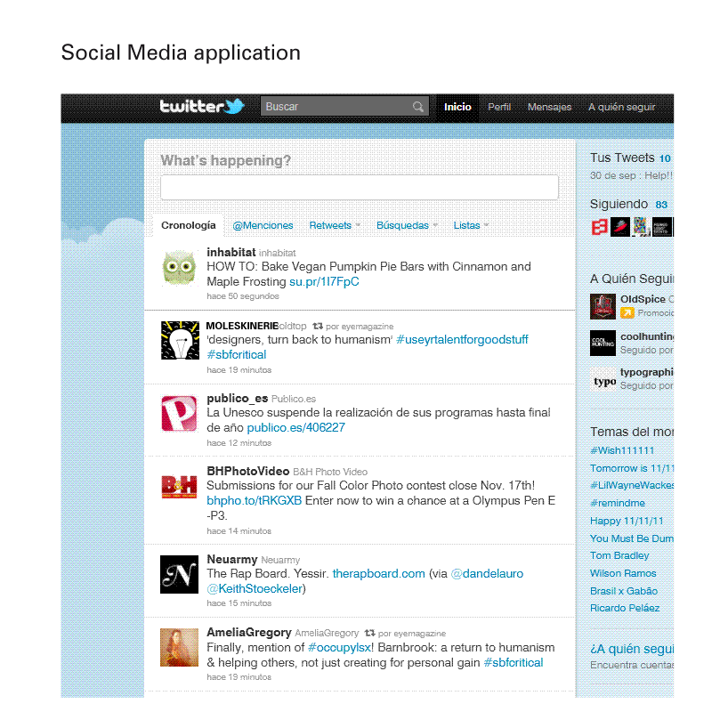
Task: Click AmeliaGregory's profile photo
Action: pos(179,647)
